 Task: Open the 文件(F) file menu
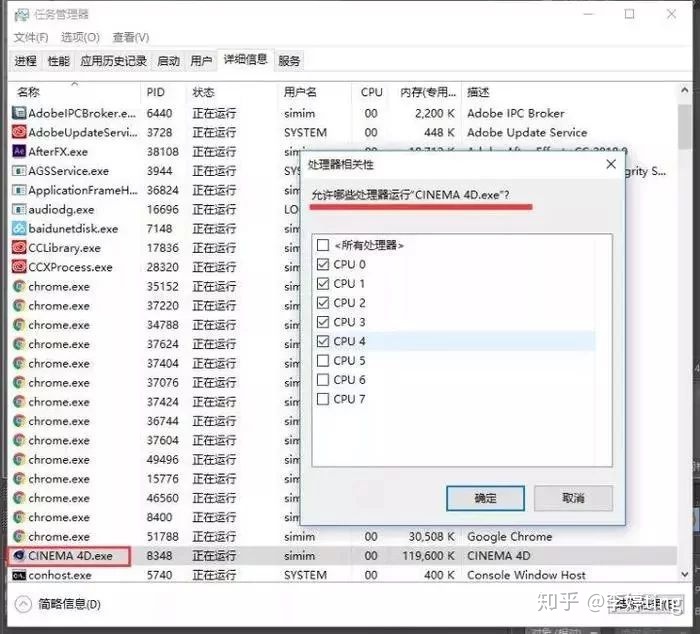point(31,38)
